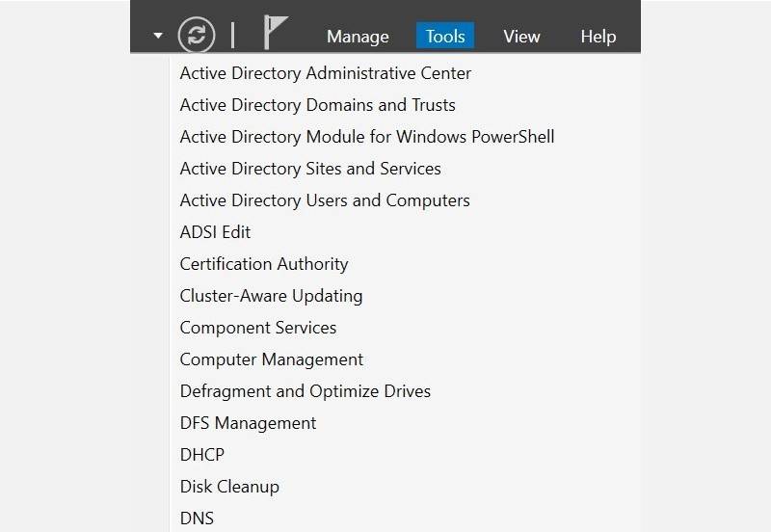This screenshot has width=771, height=532.
Task: Open the DNS manager entry
Action: click(197, 519)
